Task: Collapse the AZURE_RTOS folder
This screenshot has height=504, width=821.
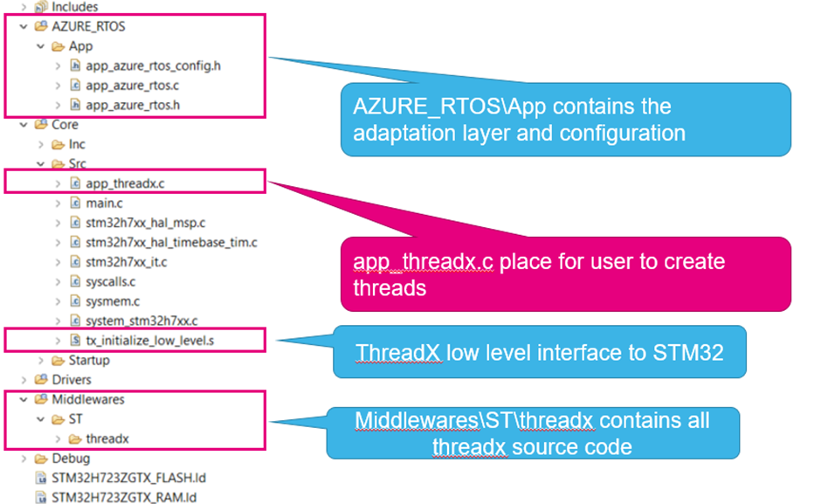Action: (x=24, y=26)
